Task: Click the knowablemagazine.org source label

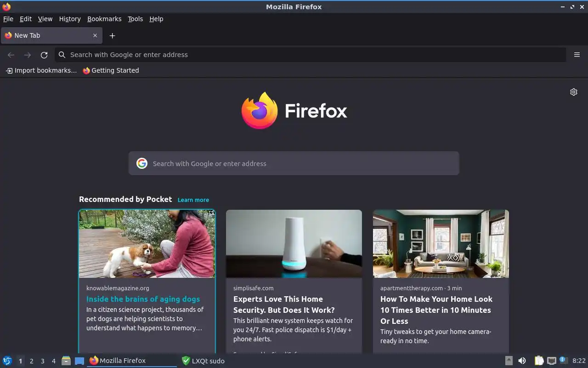Action: tap(118, 288)
